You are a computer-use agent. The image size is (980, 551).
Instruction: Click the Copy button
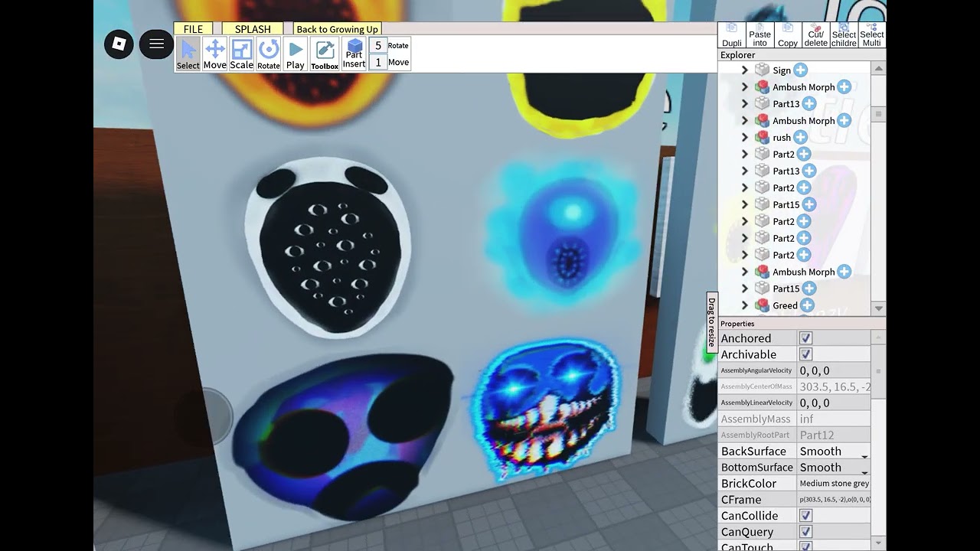[788, 35]
